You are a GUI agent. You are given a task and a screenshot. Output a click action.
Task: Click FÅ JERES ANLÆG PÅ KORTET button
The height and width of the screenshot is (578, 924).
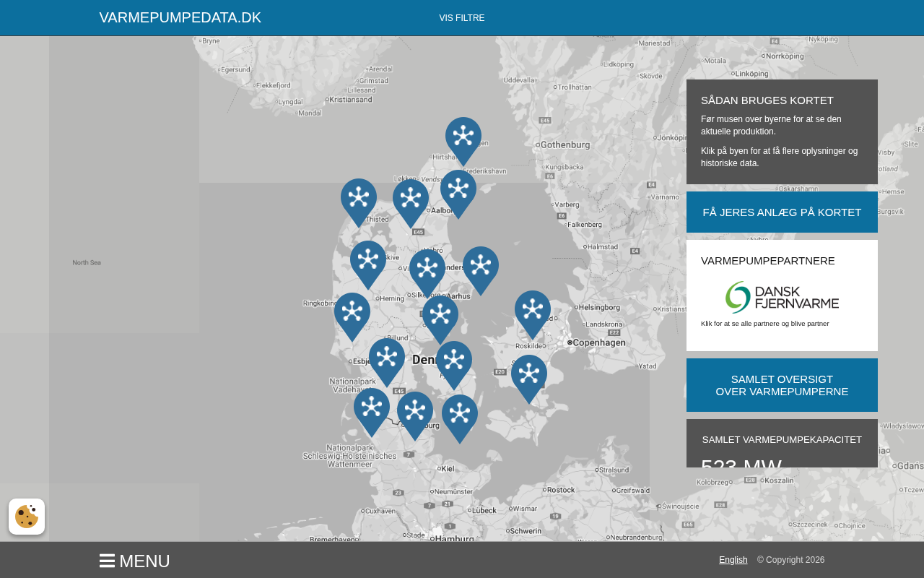(x=782, y=212)
